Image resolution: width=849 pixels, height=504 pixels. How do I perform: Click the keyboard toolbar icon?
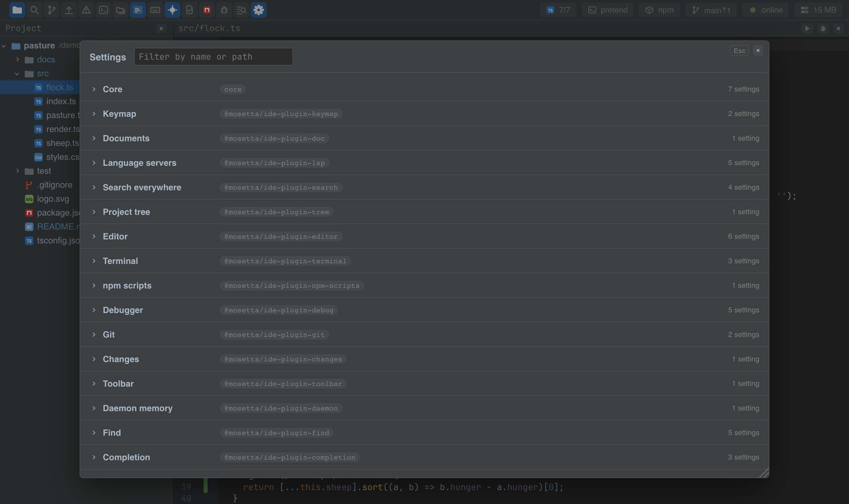pos(155,10)
